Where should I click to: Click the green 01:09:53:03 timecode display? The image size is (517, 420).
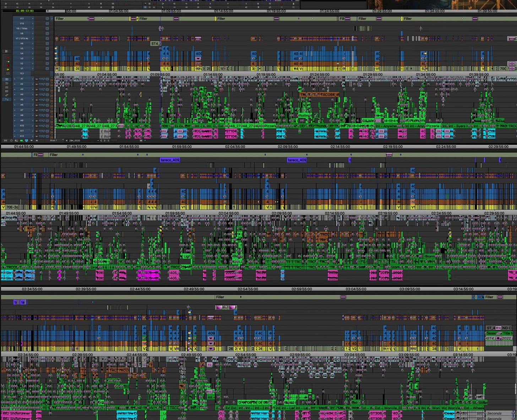click(x=25, y=11)
